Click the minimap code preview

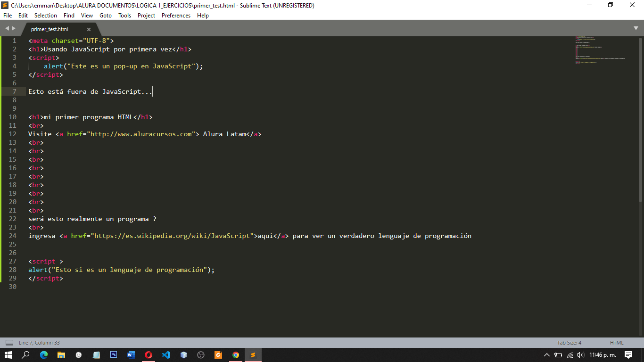pyautogui.click(x=600, y=50)
